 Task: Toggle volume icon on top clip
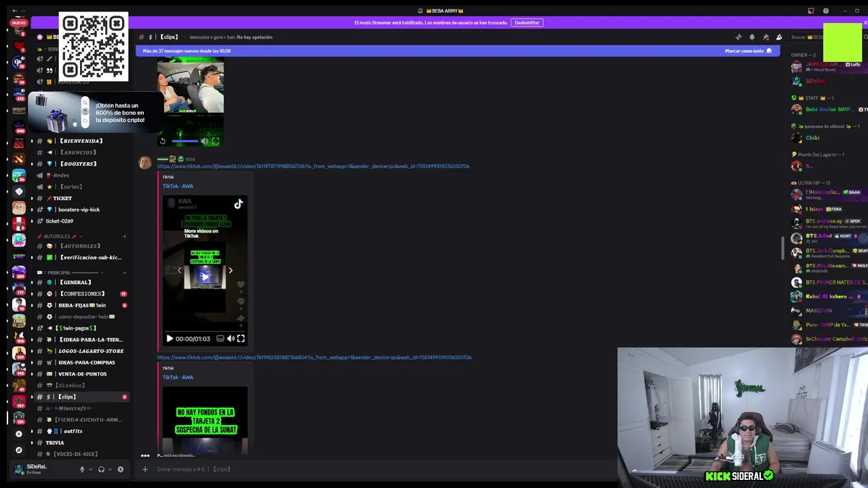click(205, 141)
